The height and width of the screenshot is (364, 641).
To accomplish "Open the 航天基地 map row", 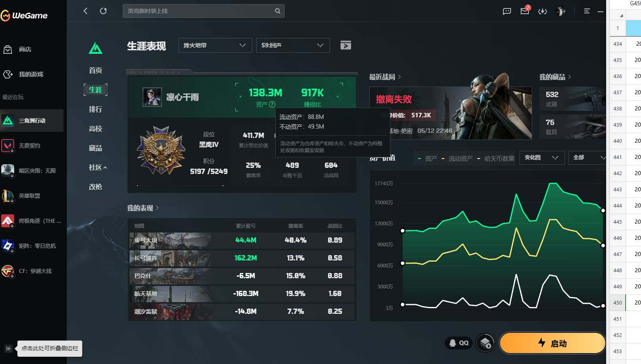I will click(x=242, y=294).
